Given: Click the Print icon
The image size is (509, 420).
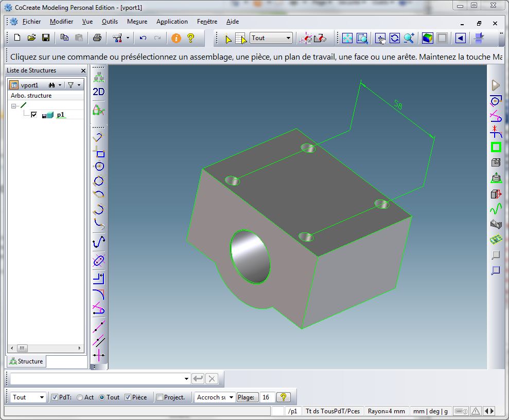Looking at the screenshot, I should point(97,38).
